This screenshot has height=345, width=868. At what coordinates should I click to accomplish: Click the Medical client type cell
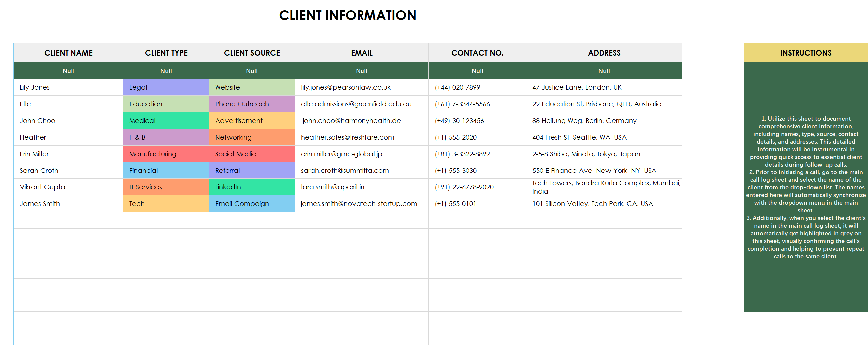166,121
